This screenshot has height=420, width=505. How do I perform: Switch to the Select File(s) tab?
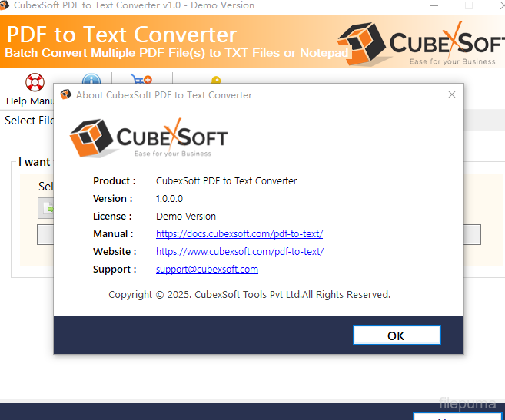28,121
